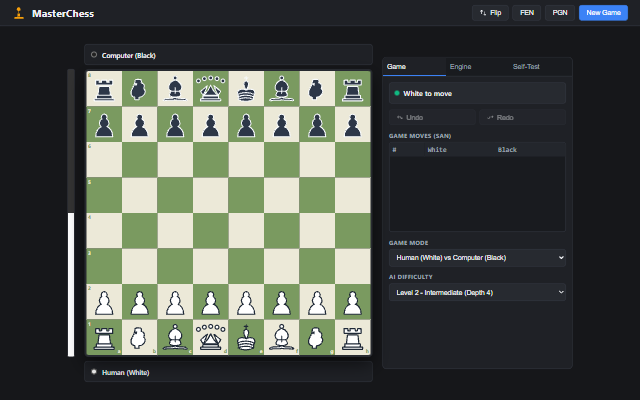Select the white knight on g1
This screenshot has height=400, width=640.
pos(317,337)
